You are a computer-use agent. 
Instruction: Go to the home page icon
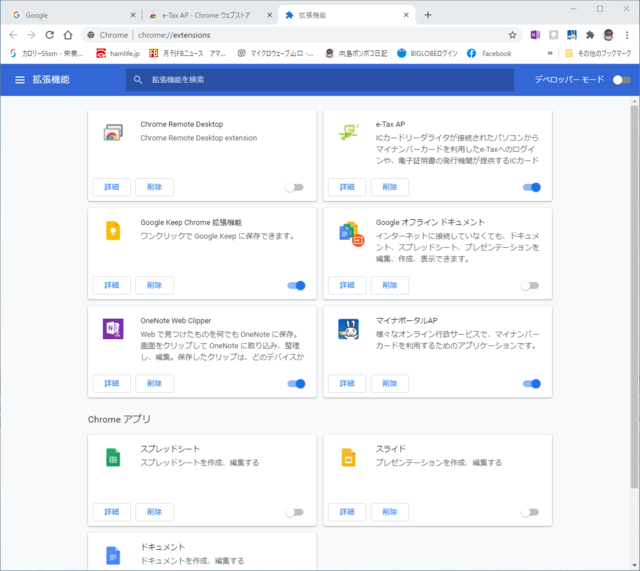pyautogui.click(x=68, y=35)
